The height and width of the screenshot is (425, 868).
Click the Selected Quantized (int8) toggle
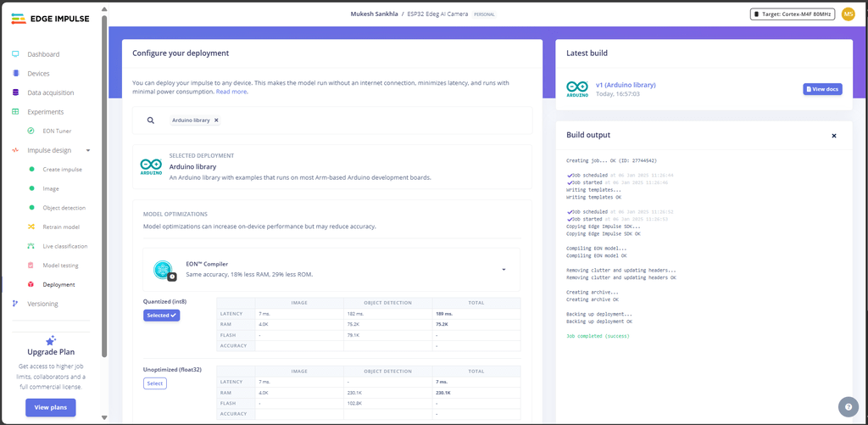(x=162, y=316)
